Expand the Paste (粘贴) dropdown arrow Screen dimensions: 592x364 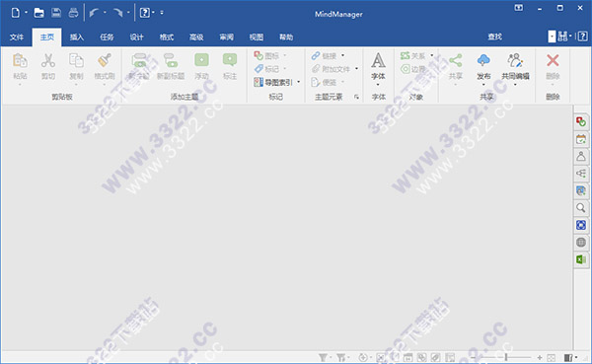20,85
